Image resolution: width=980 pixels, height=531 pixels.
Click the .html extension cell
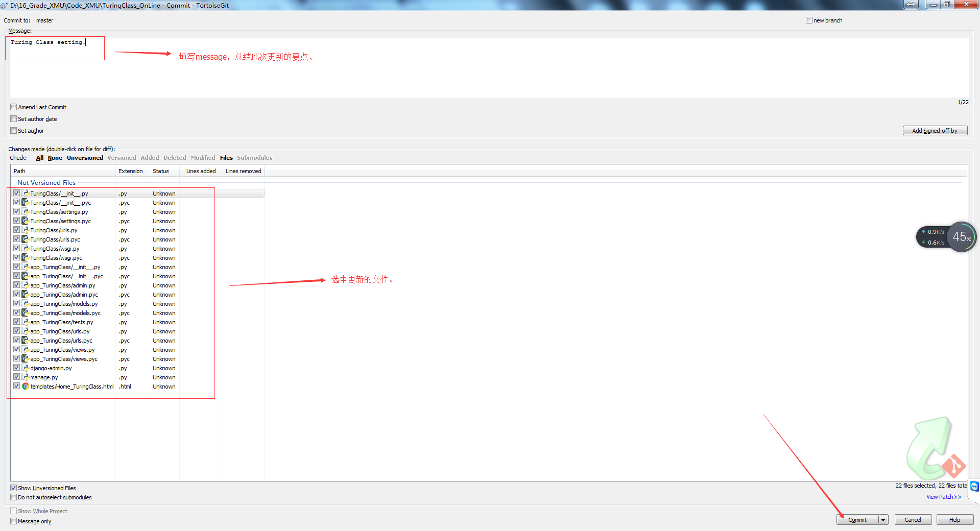pos(125,387)
